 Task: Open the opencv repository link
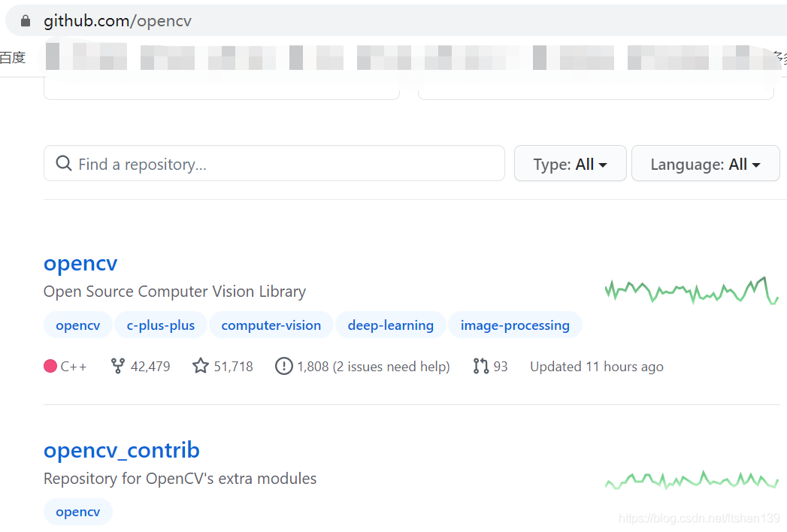[x=80, y=263]
